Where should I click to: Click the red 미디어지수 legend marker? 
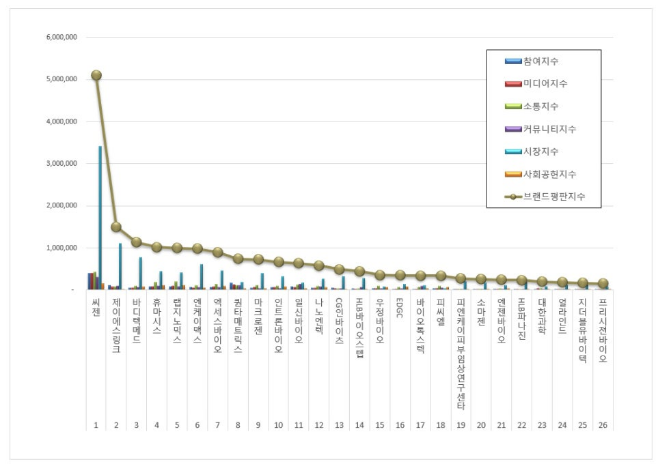point(514,84)
